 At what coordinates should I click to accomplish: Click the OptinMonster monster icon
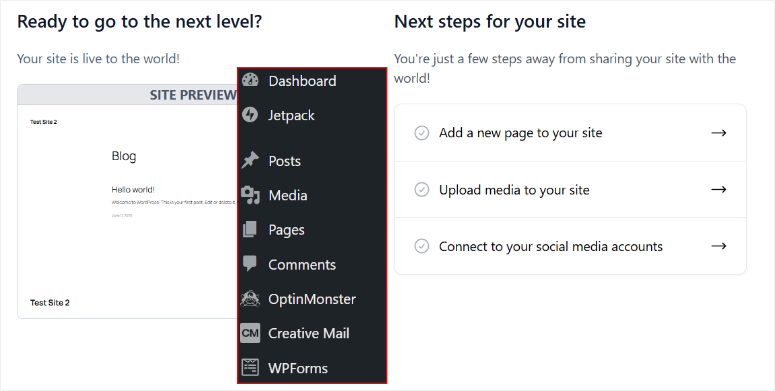(250, 299)
